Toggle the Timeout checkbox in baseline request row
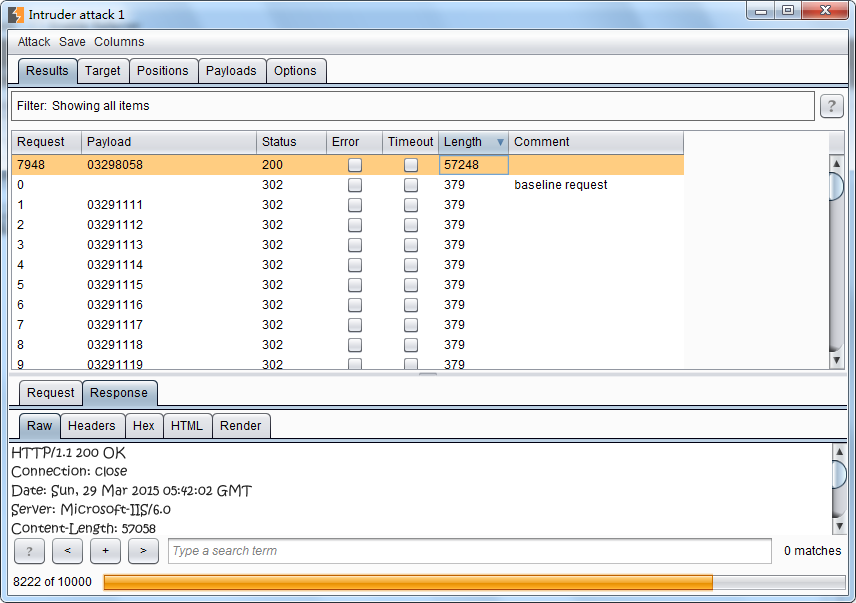The image size is (856, 603). tap(411, 185)
